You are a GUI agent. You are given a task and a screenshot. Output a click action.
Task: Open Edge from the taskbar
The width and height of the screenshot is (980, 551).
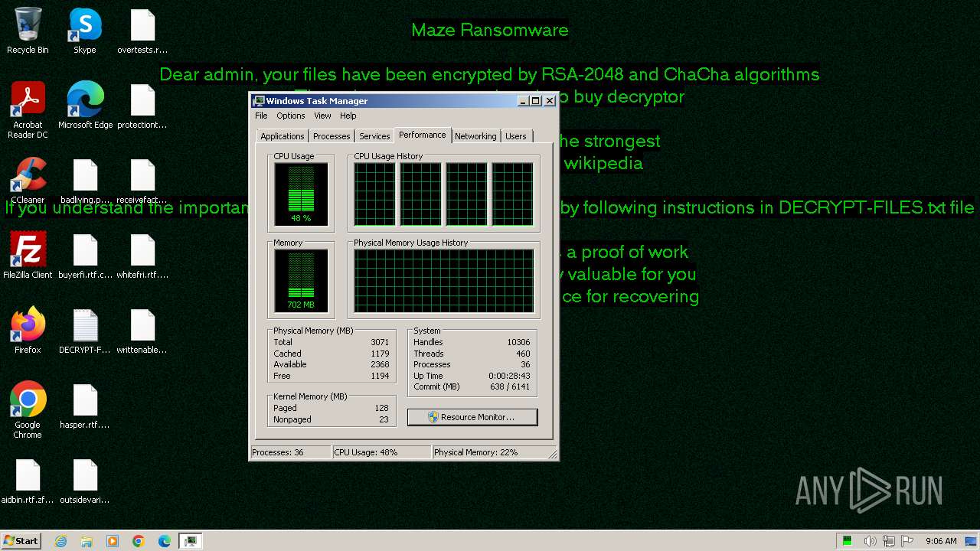click(164, 541)
